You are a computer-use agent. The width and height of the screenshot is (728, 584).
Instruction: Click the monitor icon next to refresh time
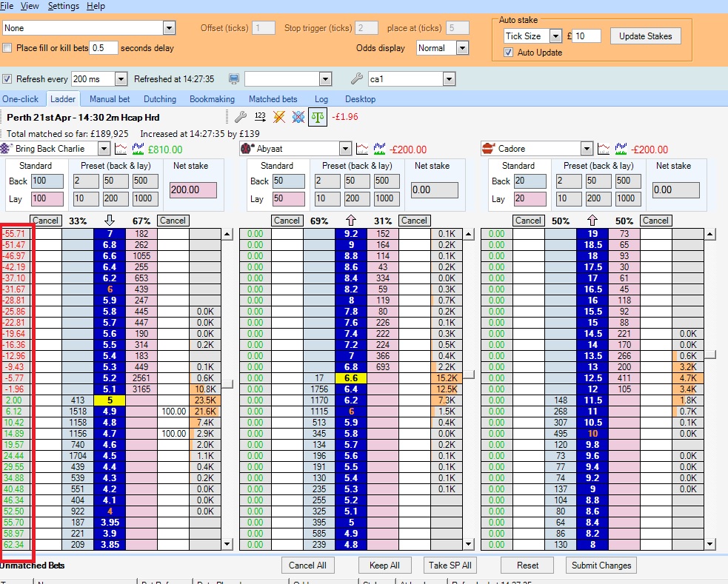coord(234,79)
